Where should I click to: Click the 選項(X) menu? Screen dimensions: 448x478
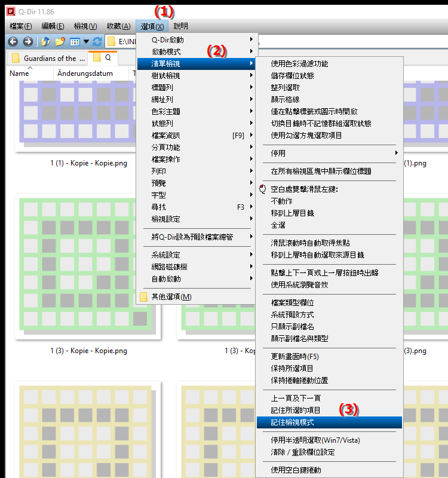pyautogui.click(x=152, y=26)
